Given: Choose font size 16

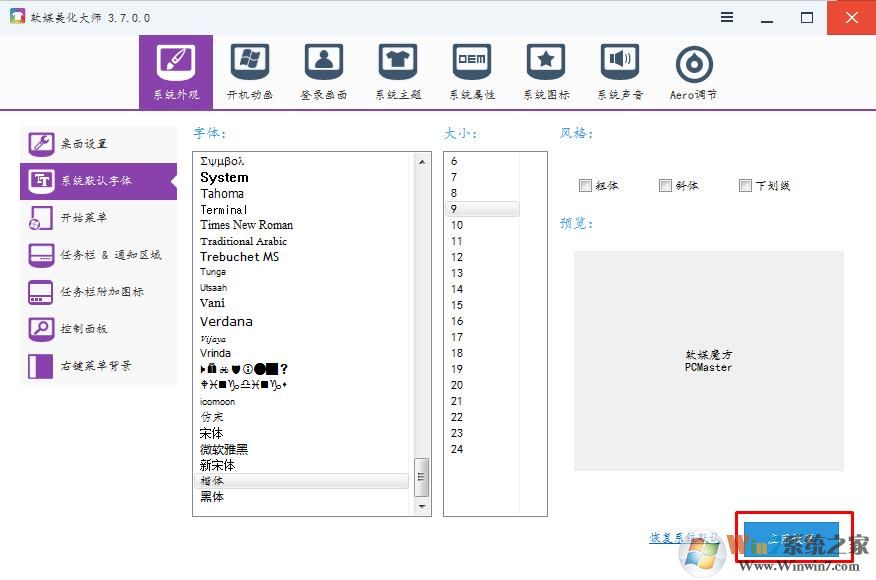Looking at the screenshot, I should pyautogui.click(x=457, y=321).
